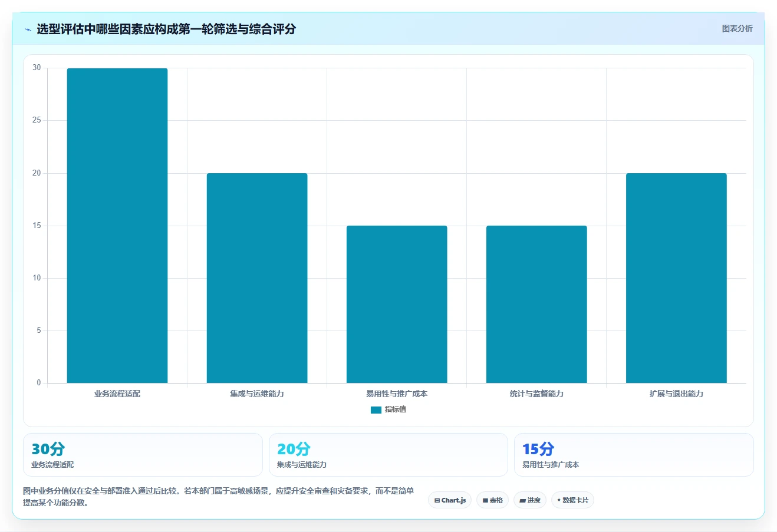Click the 集成与运维能力 x-axis label
This screenshot has width=777, height=532.
pyautogui.click(x=257, y=394)
